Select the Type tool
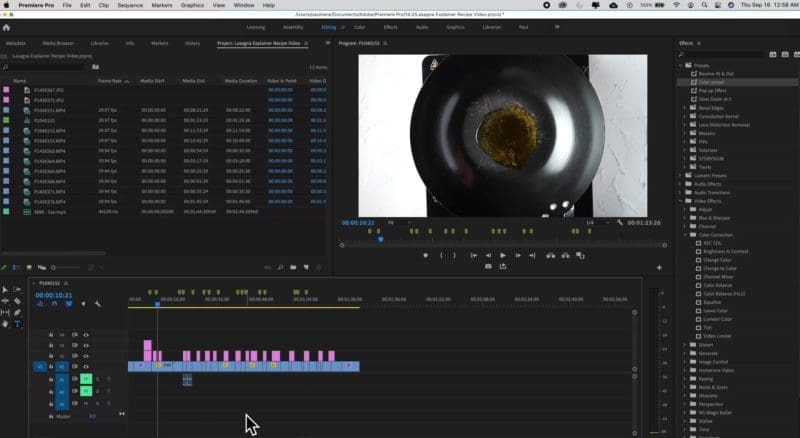 coord(17,324)
